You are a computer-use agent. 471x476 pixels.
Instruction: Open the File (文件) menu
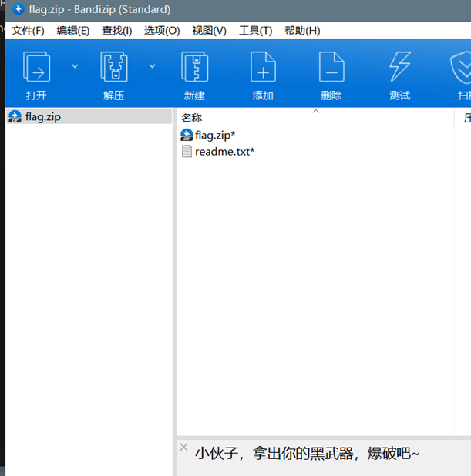point(28,31)
